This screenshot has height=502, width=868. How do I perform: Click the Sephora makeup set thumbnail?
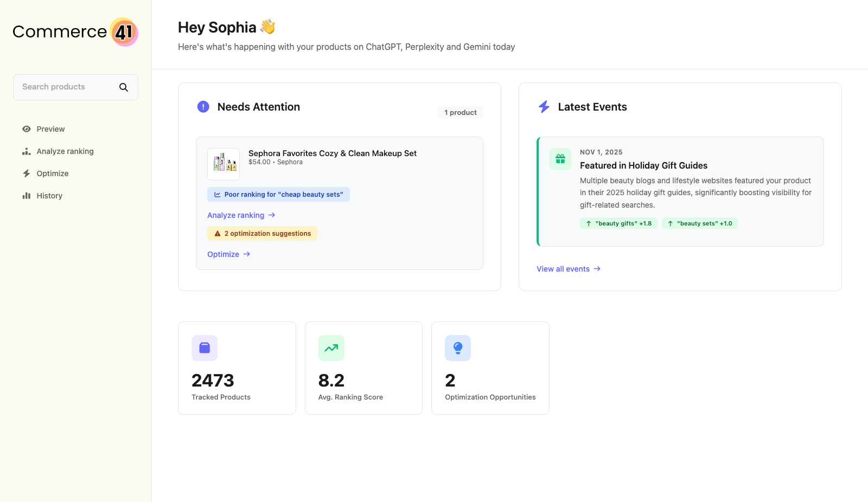point(224,164)
